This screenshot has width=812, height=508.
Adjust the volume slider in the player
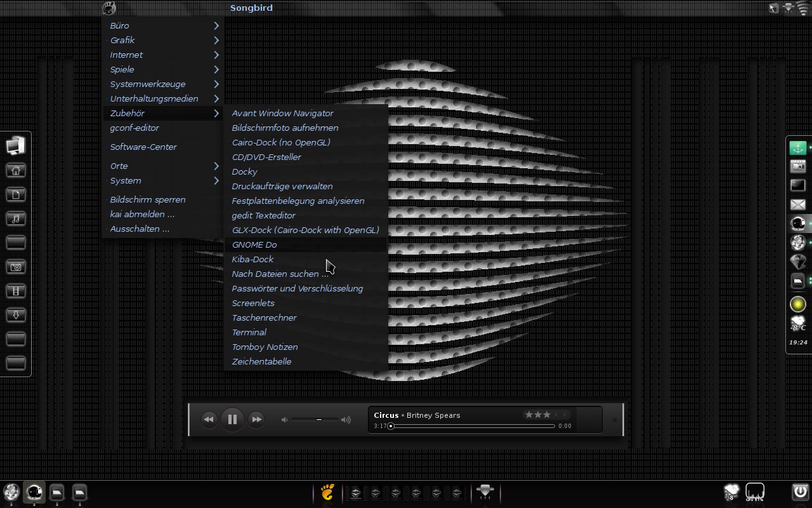click(x=315, y=420)
